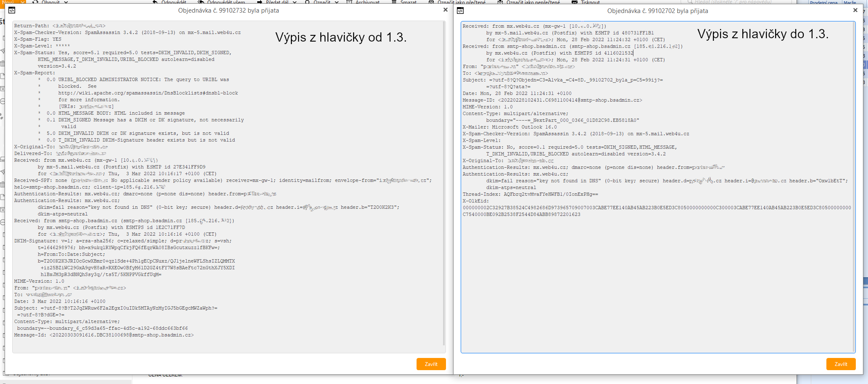Click the Nový button in the background toolbar
The width and height of the screenshot is (868, 384).
point(8,2)
